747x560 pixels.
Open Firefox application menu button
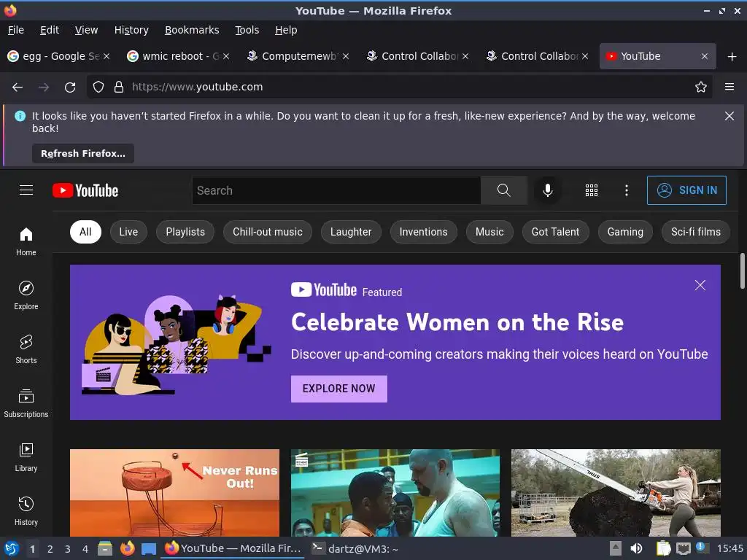(x=729, y=87)
